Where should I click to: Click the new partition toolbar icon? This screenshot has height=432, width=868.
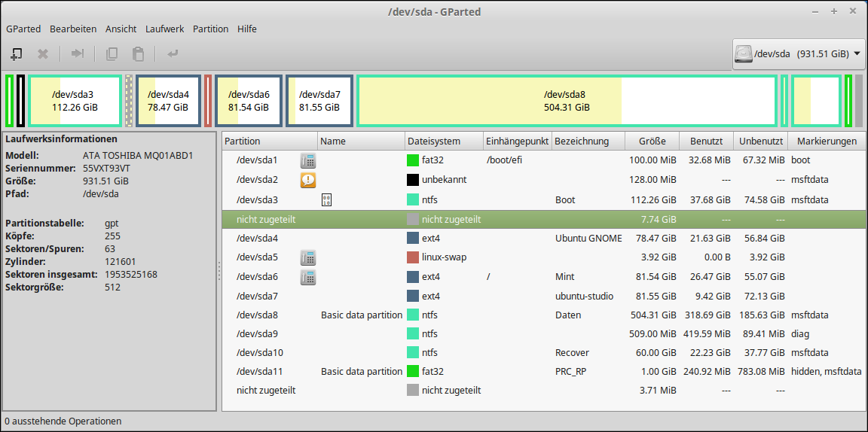(16, 53)
